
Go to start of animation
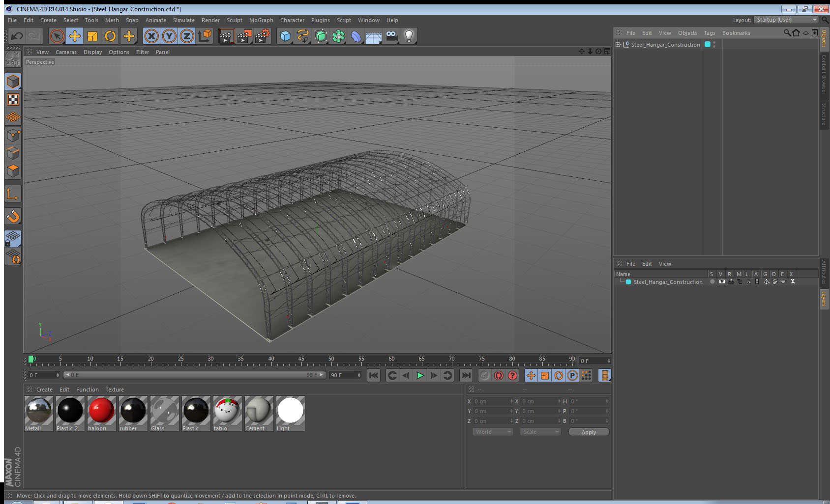tap(374, 375)
